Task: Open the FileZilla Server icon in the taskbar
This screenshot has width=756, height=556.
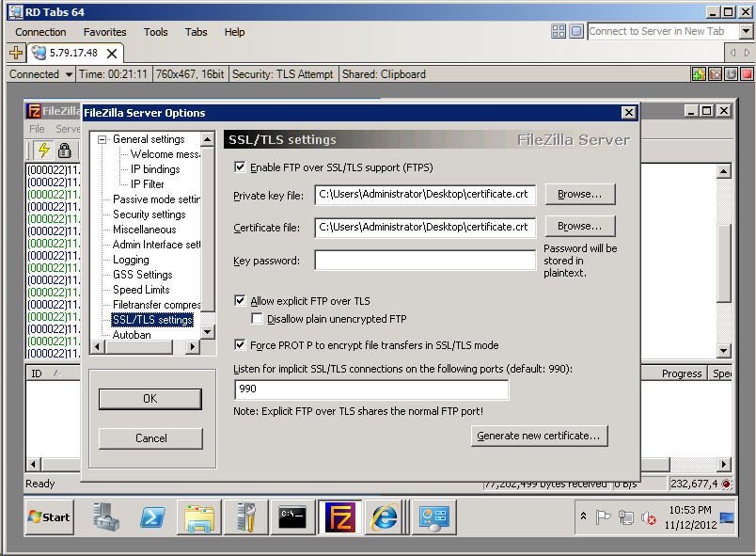Action: pos(339,516)
